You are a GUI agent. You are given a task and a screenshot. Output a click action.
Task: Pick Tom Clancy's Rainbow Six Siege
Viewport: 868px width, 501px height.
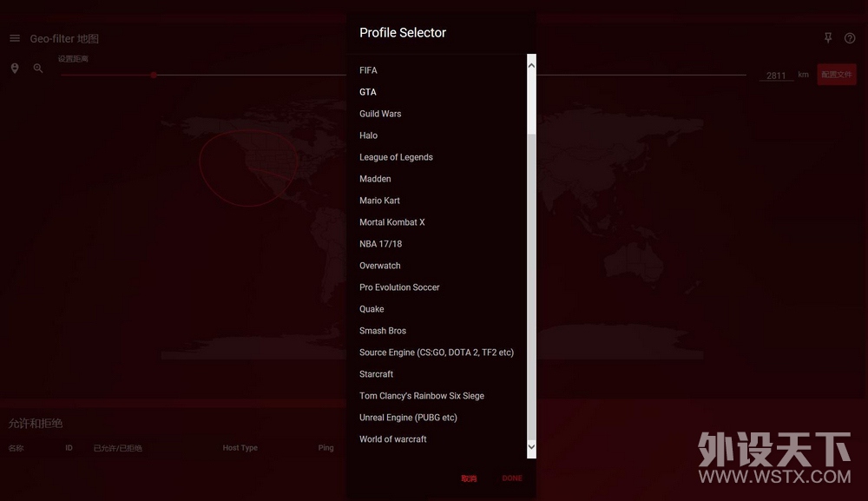(x=421, y=396)
